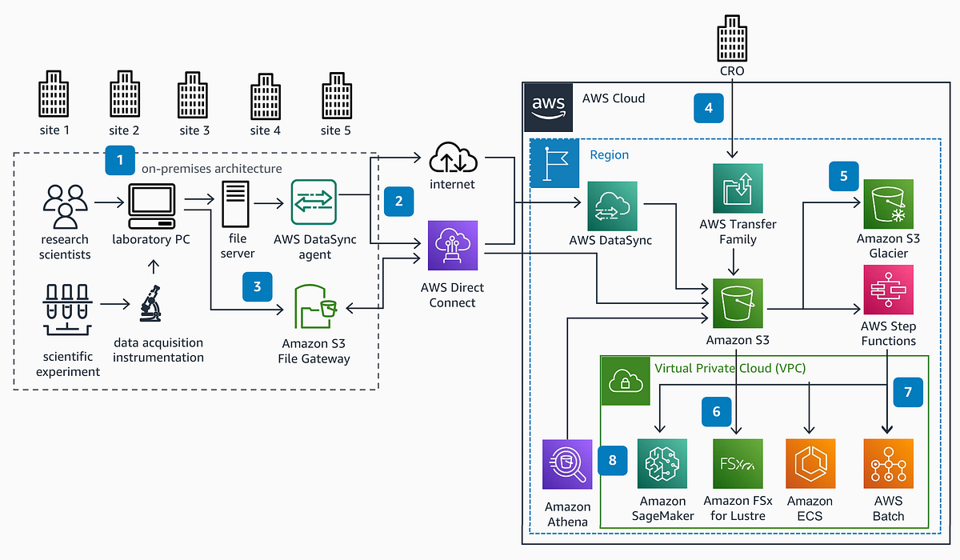The height and width of the screenshot is (560, 960).
Task: Select the AWS DataSync agent icon
Action: click(314, 203)
